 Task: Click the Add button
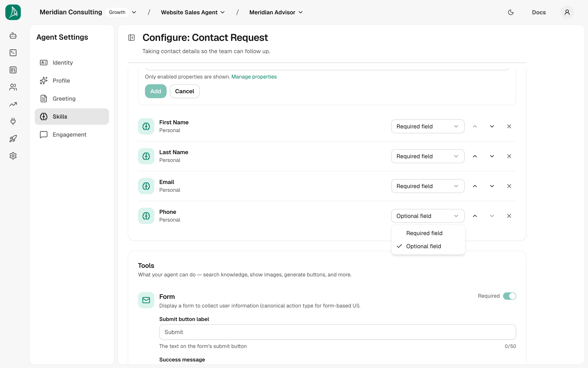[x=156, y=91]
